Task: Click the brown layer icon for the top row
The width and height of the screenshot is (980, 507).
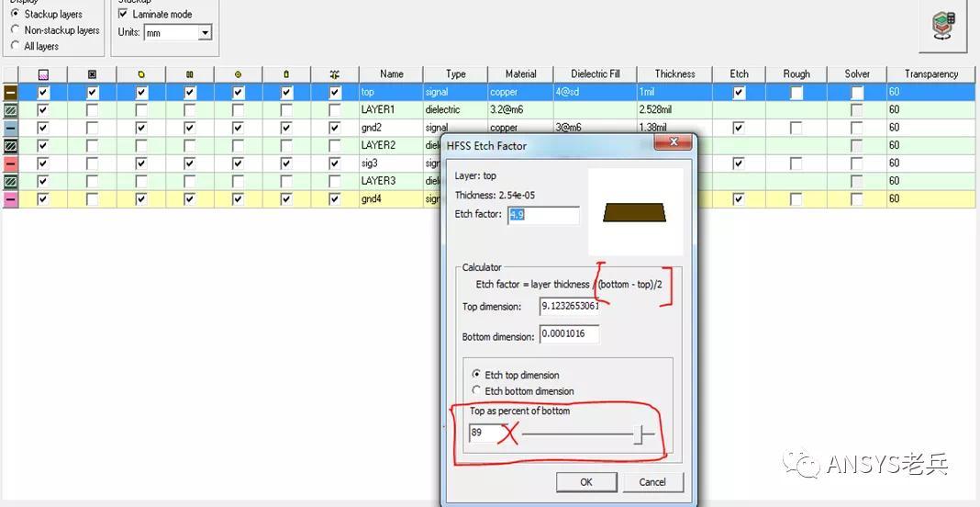Action: point(11,93)
